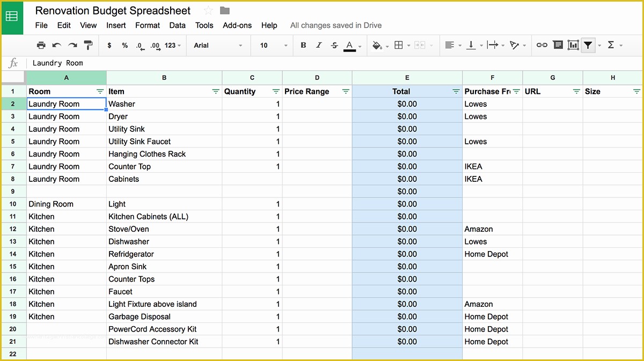
Task: Toggle bold formatting
Action: [303, 46]
